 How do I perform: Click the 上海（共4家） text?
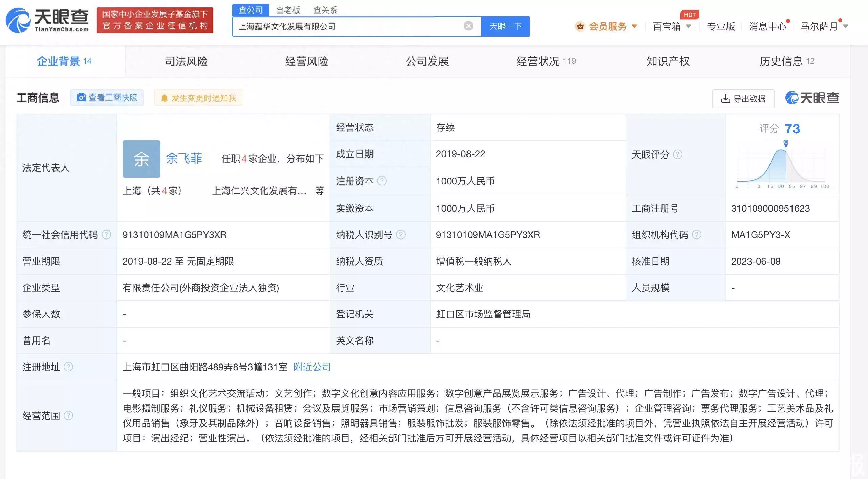tap(152, 191)
